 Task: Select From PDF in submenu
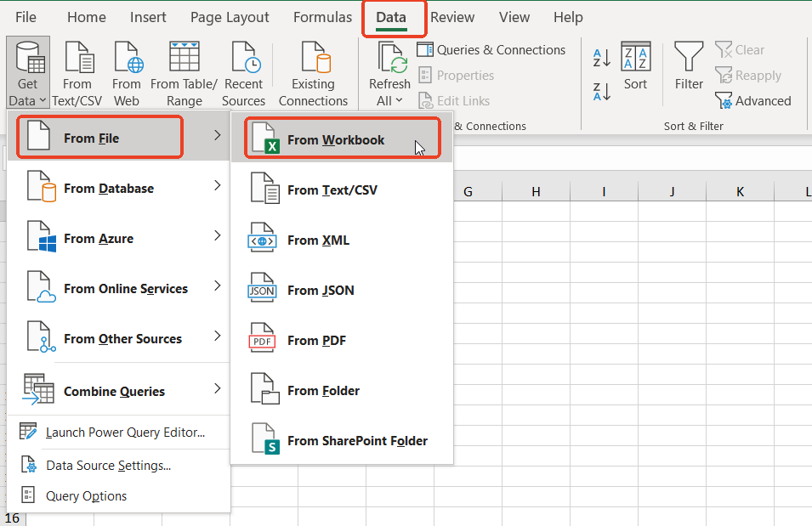pos(342,340)
